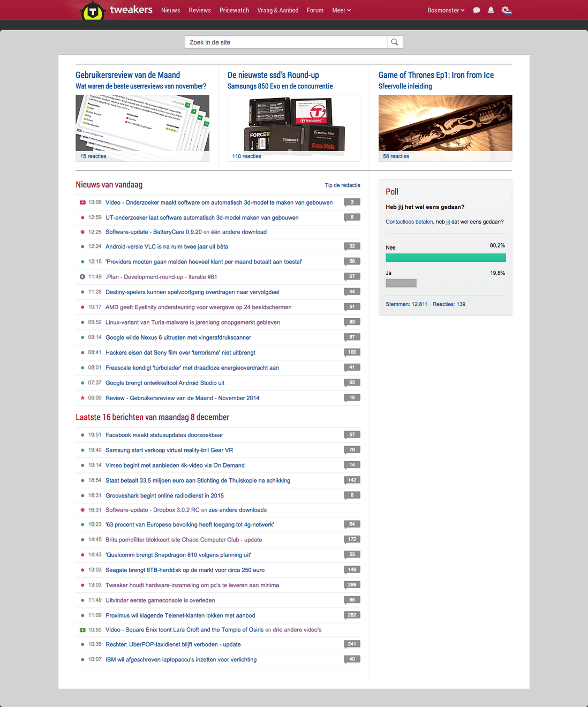Viewport: 588px width, 707px height.
Task: Open 'Uitvinder eerste gameconsole is overleden'
Action: click(160, 600)
